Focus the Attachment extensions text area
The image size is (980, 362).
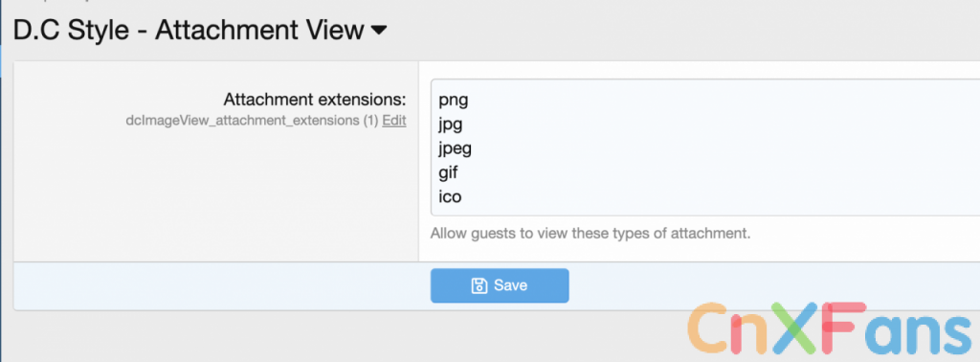[x=705, y=147]
